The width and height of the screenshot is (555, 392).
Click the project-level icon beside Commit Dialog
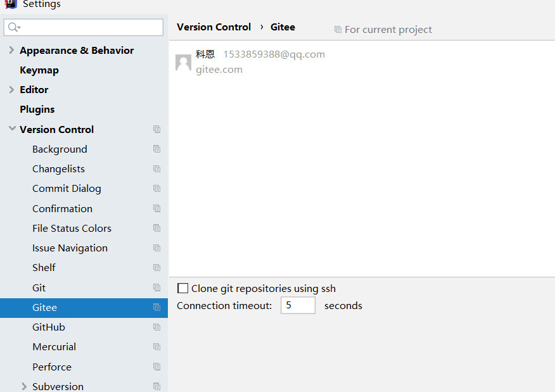156,189
